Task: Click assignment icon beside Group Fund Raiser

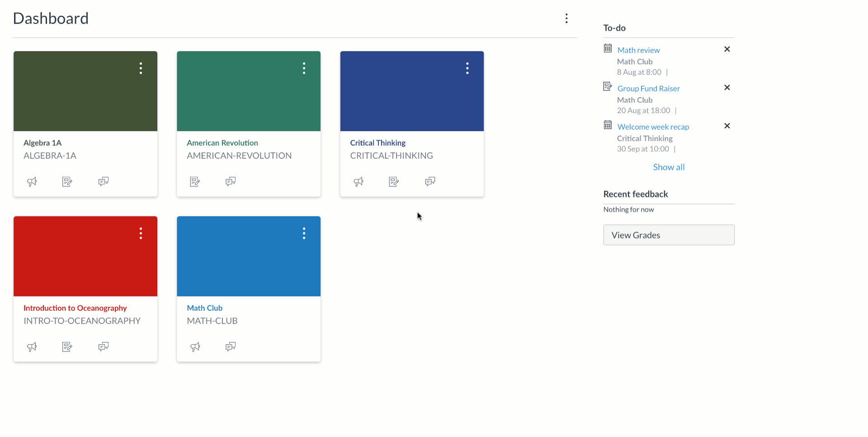Action: (608, 87)
